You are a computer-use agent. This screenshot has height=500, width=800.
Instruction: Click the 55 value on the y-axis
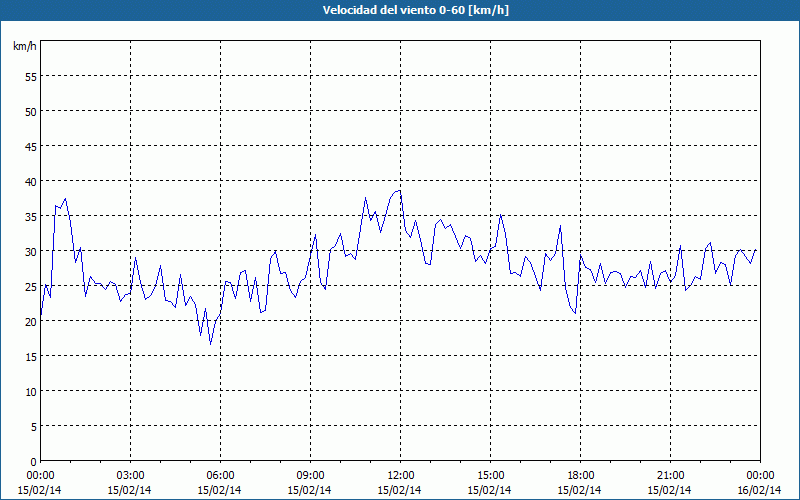tap(31, 77)
